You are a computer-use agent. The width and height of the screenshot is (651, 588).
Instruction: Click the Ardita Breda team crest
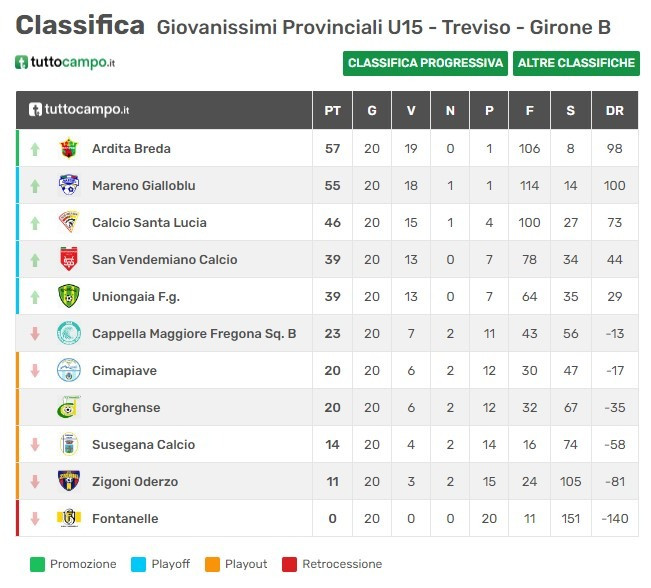(x=68, y=149)
